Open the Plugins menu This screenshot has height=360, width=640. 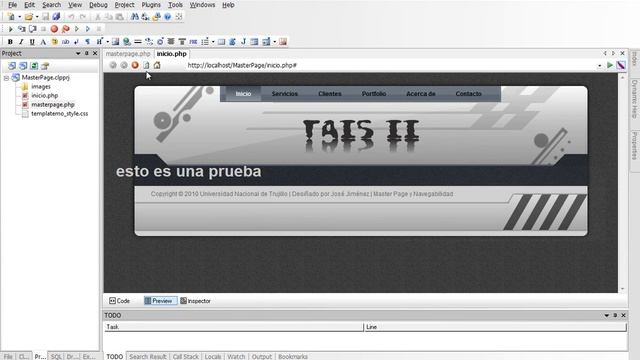click(x=151, y=5)
